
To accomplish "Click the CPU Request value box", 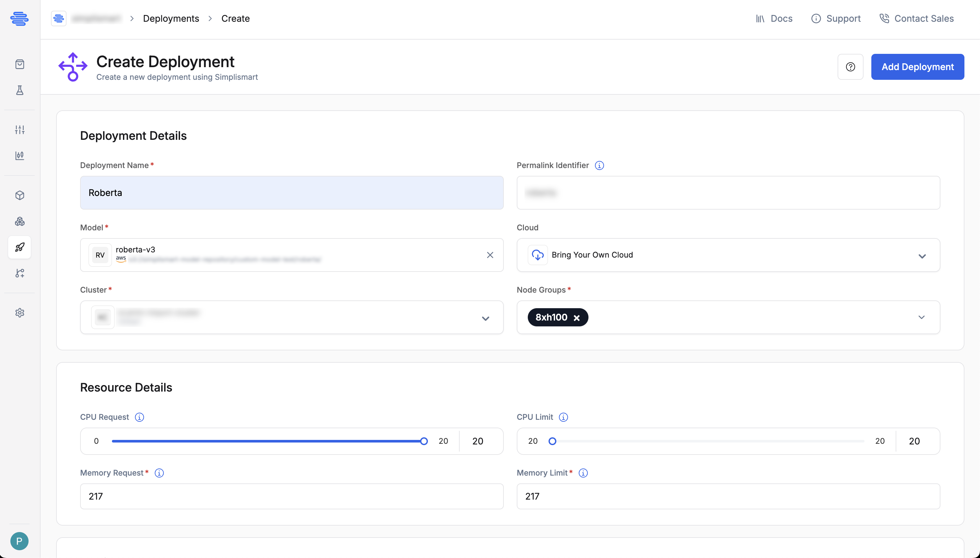I will [481, 441].
